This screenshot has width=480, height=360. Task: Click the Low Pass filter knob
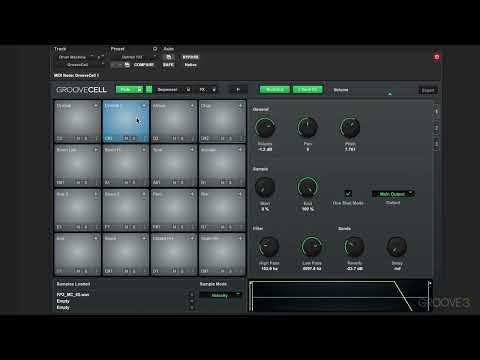click(x=312, y=247)
